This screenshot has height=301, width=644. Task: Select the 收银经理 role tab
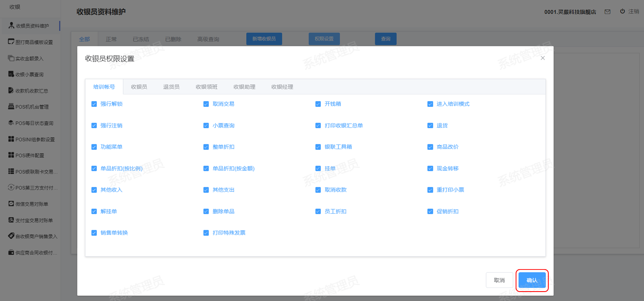(x=282, y=87)
